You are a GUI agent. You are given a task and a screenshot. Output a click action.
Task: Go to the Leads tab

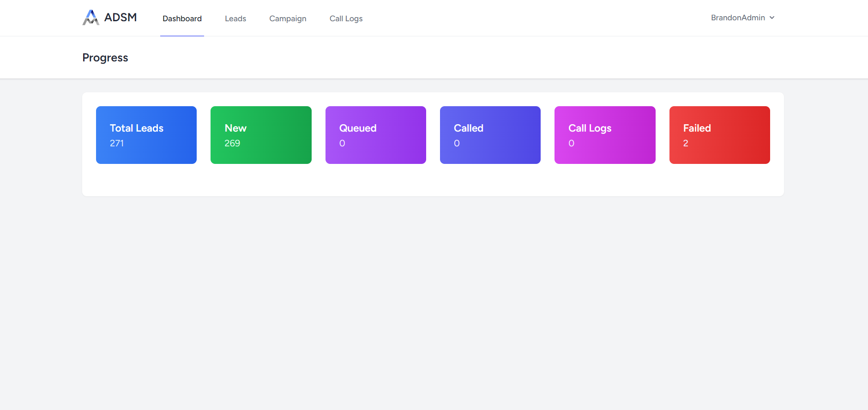[x=235, y=18]
